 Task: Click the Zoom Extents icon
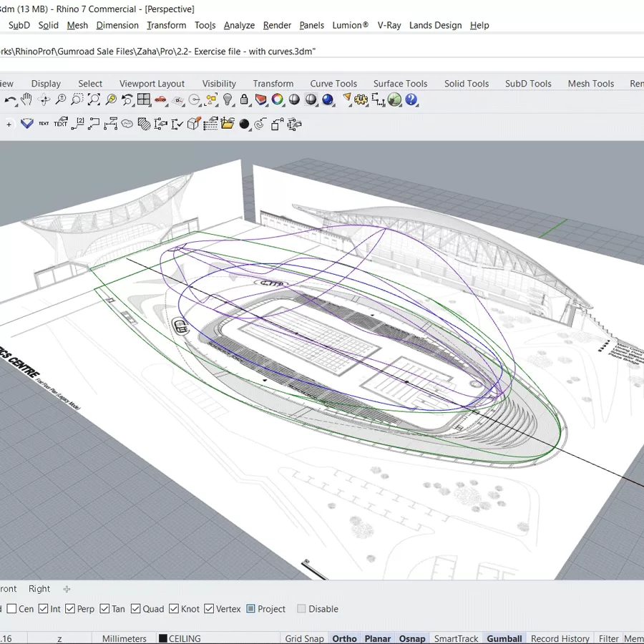click(94, 99)
